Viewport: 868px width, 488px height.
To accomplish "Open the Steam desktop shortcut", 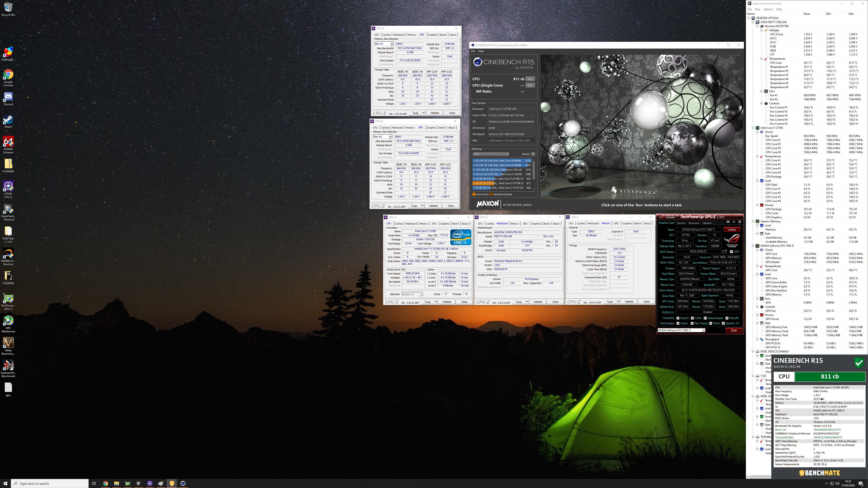I will click(x=8, y=121).
